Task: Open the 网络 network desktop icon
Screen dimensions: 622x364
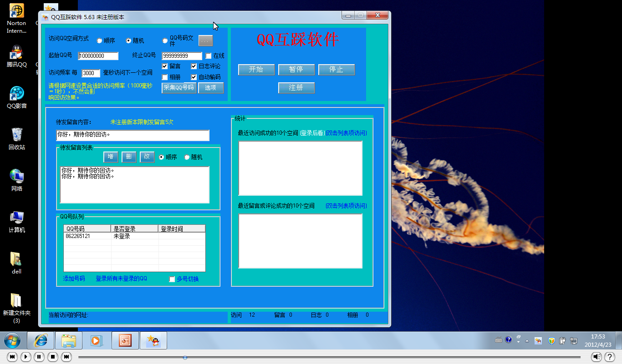Action: click(x=17, y=180)
